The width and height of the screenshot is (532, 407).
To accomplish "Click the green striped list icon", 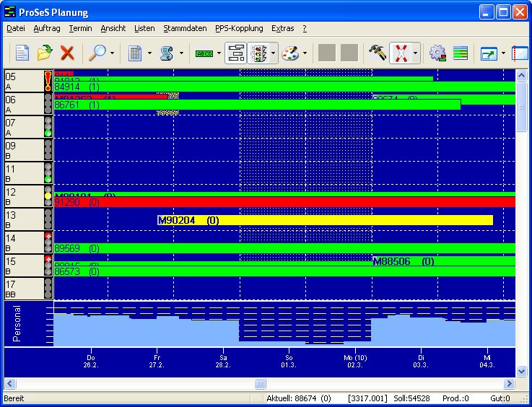I will click(461, 53).
